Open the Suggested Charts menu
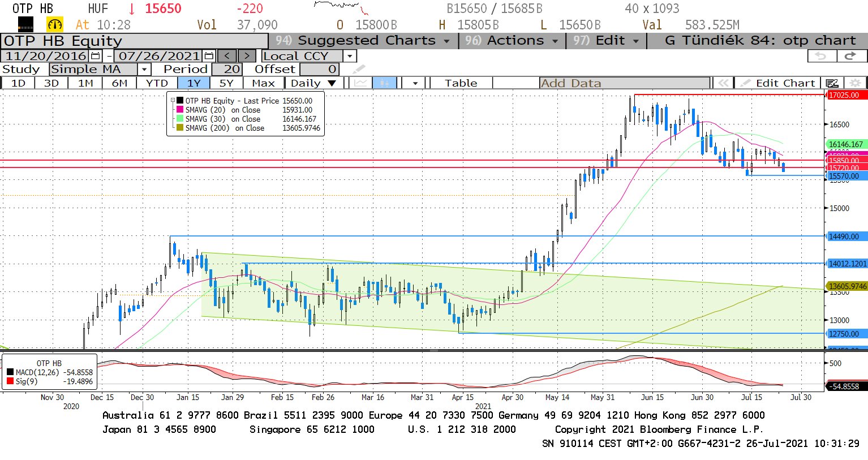 362,41
